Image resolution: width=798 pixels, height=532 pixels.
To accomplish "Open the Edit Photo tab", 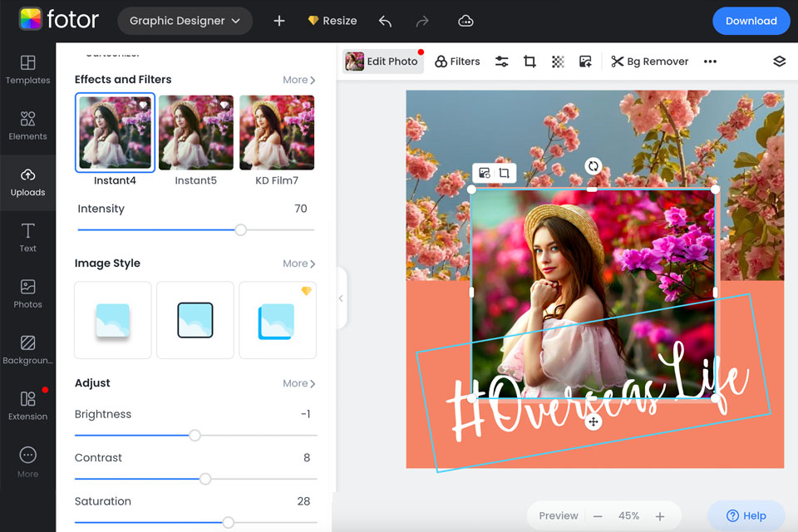I will [383, 62].
